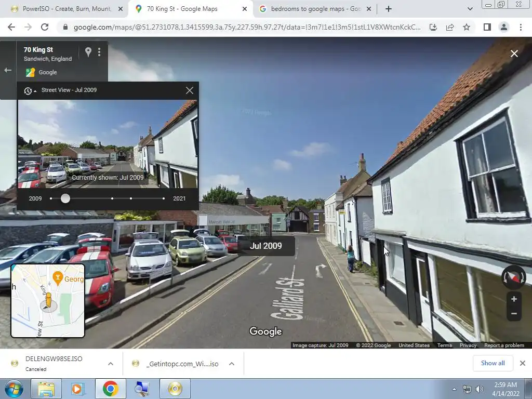Image resolution: width=532 pixels, height=399 pixels.
Task: Click the install app icon in address bar
Action: click(x=433, y=27)
